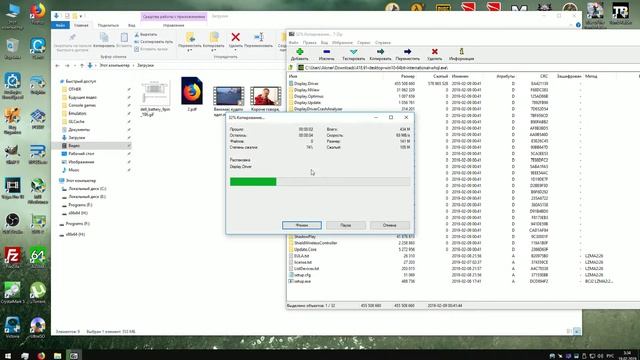
Task: Select the uTorrent desktop shortcut
Action: click(x=38, y=293)
